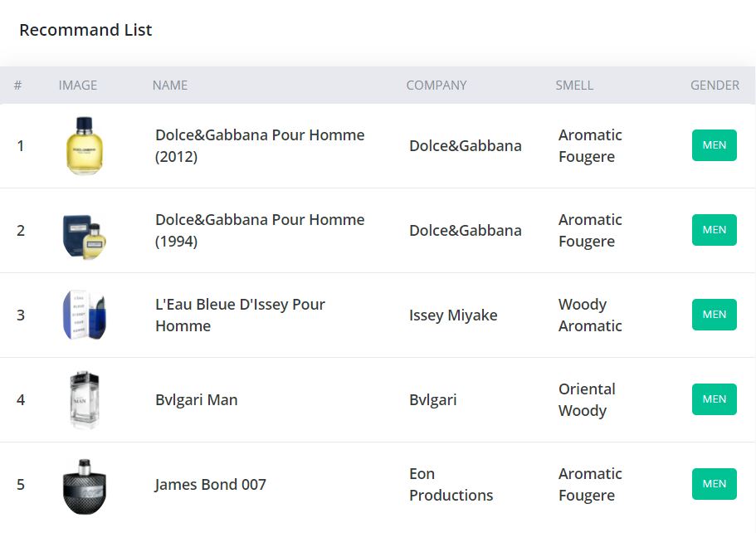
Task: Click the SMELL column header
Action: point(574,85)
